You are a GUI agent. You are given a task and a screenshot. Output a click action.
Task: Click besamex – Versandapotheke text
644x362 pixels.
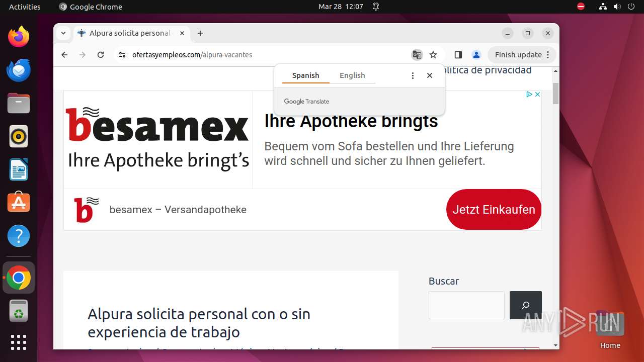(x=178, y=210)
